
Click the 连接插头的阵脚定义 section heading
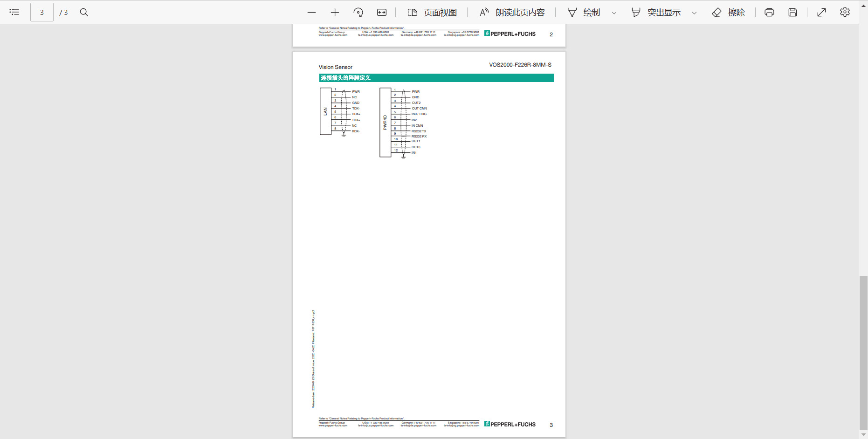point(345,78)
